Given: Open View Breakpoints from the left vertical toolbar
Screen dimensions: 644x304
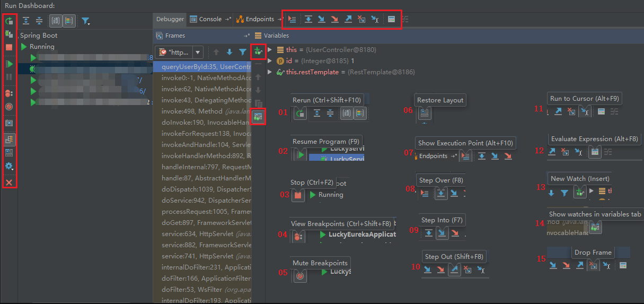Looking at the screenshot, I should (9, 93).
